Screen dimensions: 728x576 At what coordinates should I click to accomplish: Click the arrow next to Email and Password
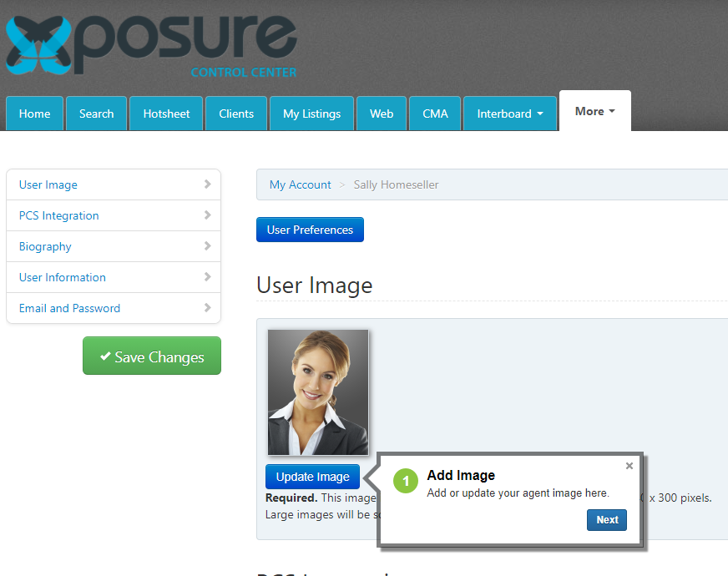[208, 308]
